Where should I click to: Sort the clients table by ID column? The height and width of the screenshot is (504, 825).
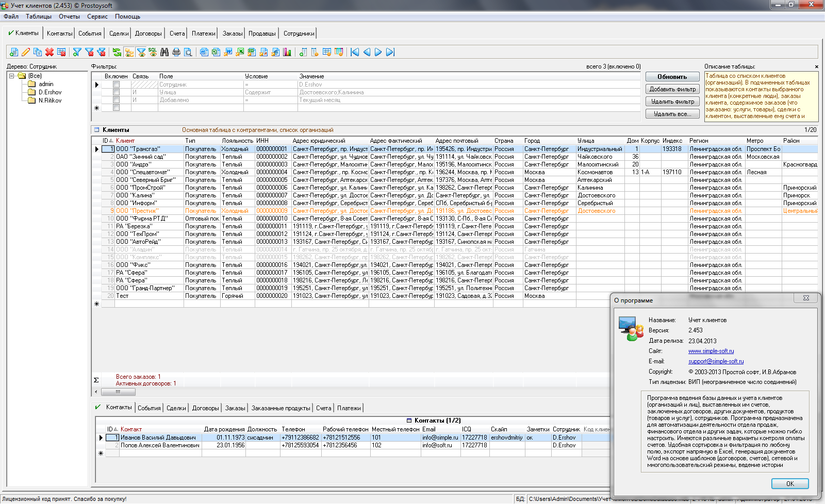(x=106, y=141)
